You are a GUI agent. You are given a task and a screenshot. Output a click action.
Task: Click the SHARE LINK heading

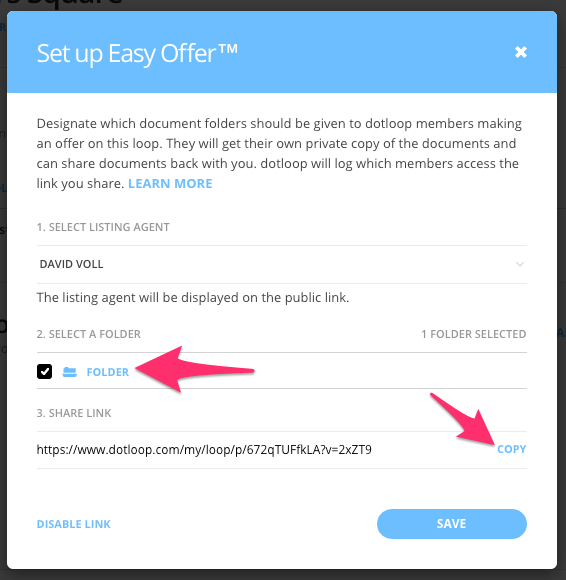(x=74, y=413)
